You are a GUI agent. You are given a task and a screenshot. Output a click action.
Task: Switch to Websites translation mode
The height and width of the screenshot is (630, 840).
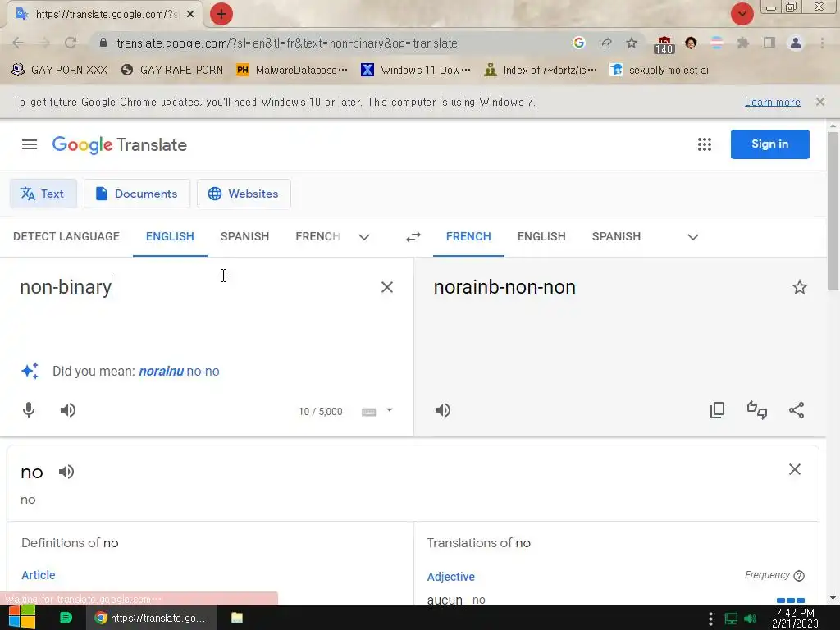click(x=244, y=194)
